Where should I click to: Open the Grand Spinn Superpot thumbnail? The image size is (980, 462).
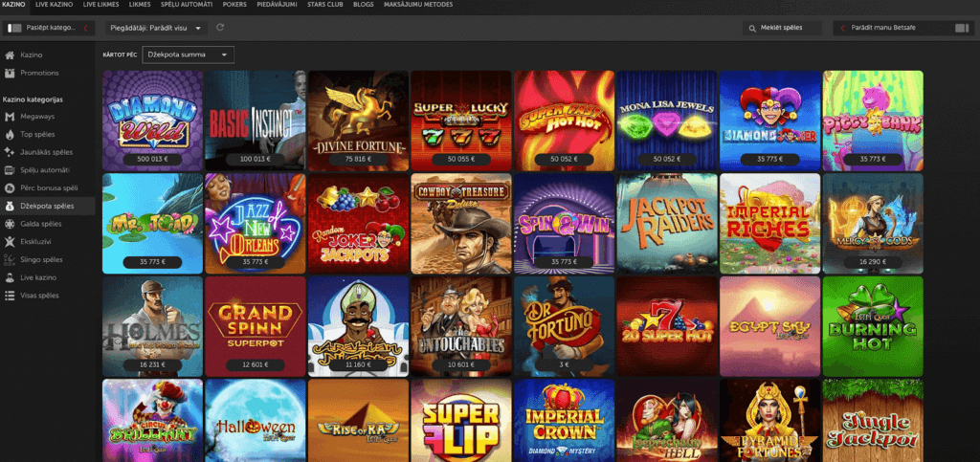[255, 326]
